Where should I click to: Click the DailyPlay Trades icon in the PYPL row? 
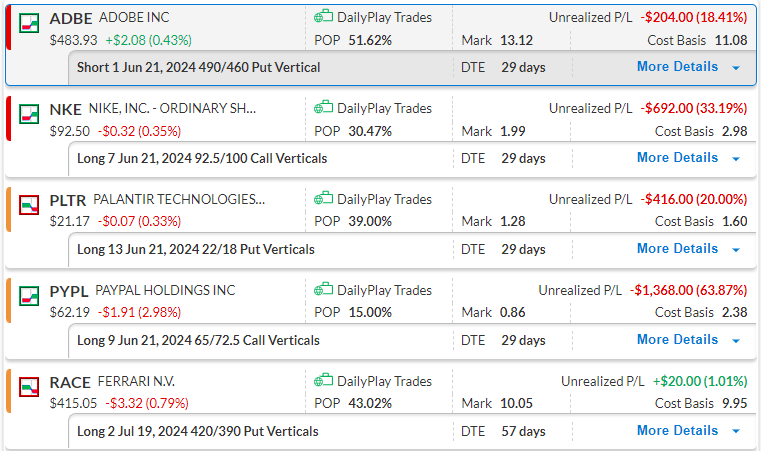pyautogui.click(x=323, y=289)
